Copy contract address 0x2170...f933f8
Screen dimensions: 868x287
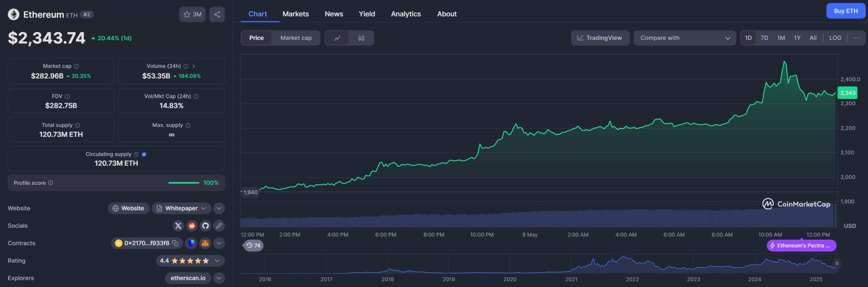click(175, 243)
